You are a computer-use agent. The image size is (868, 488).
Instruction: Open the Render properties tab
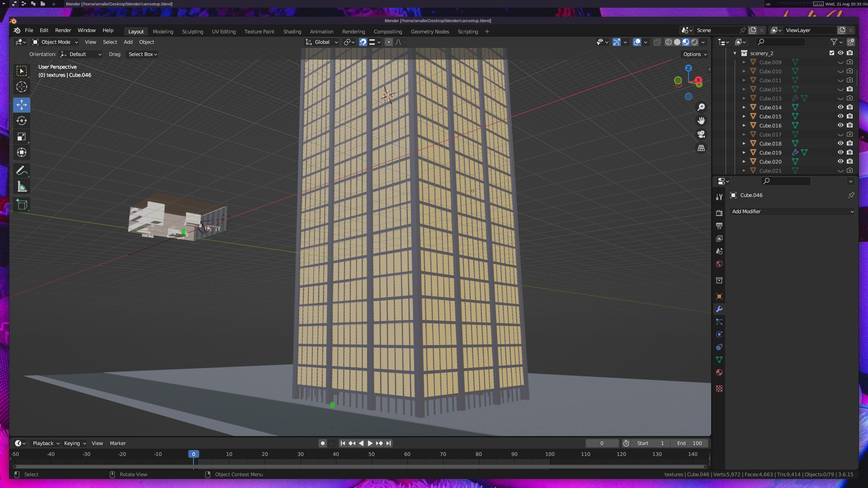[719, 213]
